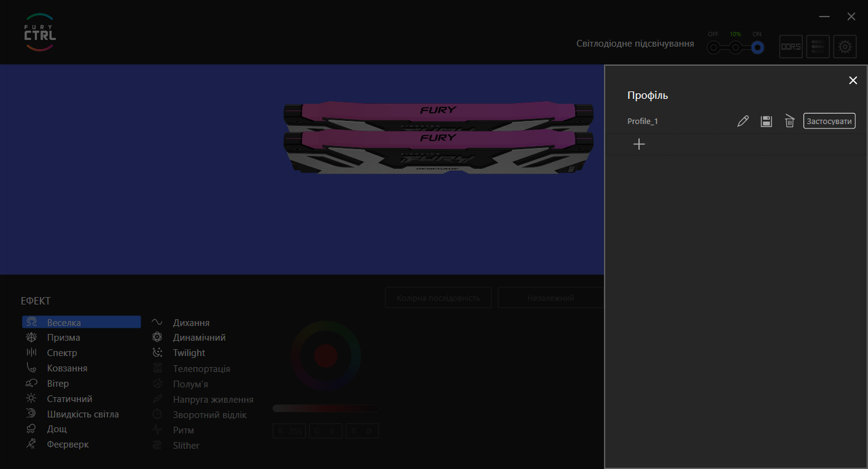
Task: Open settings via the gear icon
Action: 845,47
